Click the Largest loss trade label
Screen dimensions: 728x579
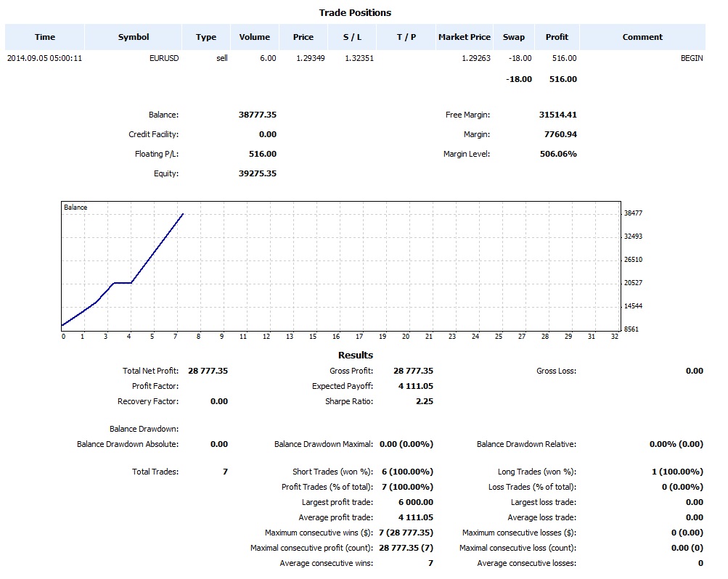(544, 502)
